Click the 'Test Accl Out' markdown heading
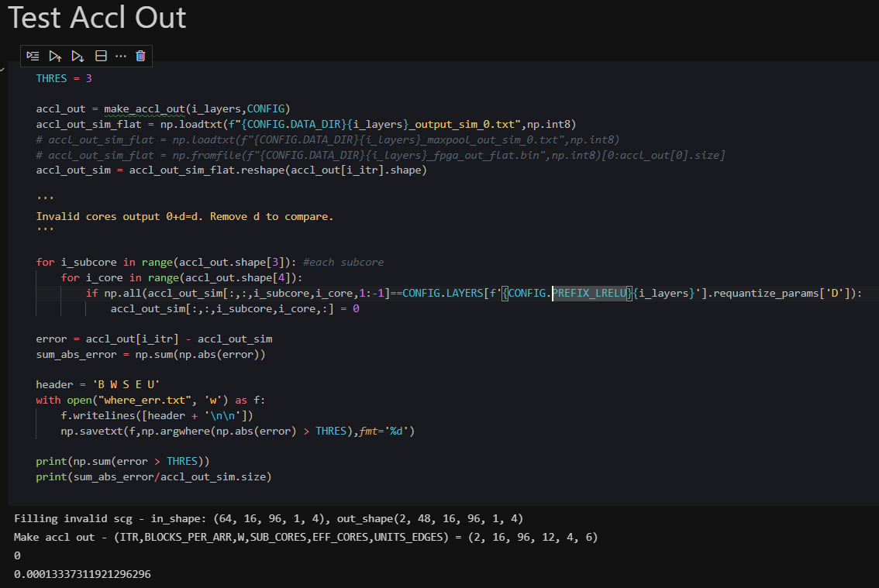Image resolution: width=879 pixels, height=588 pixels. pos(98,19)
